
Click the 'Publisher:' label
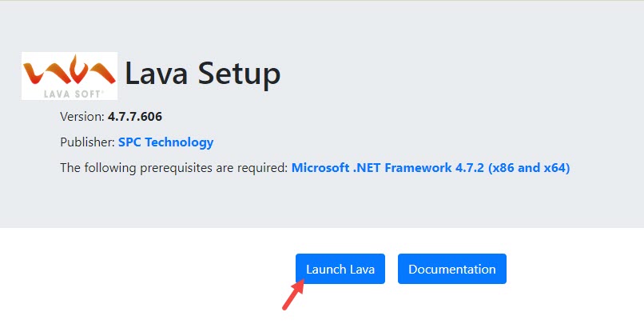87,142
